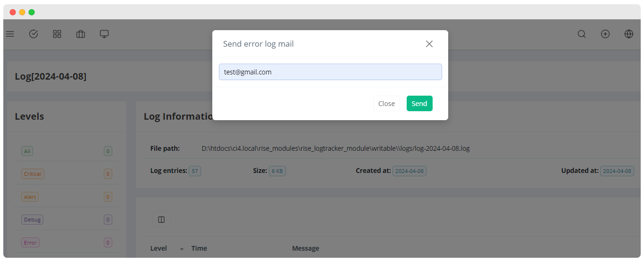The image size is (644, 262).
Task: Toggle the column visibility button
Action: pos(161,220)
